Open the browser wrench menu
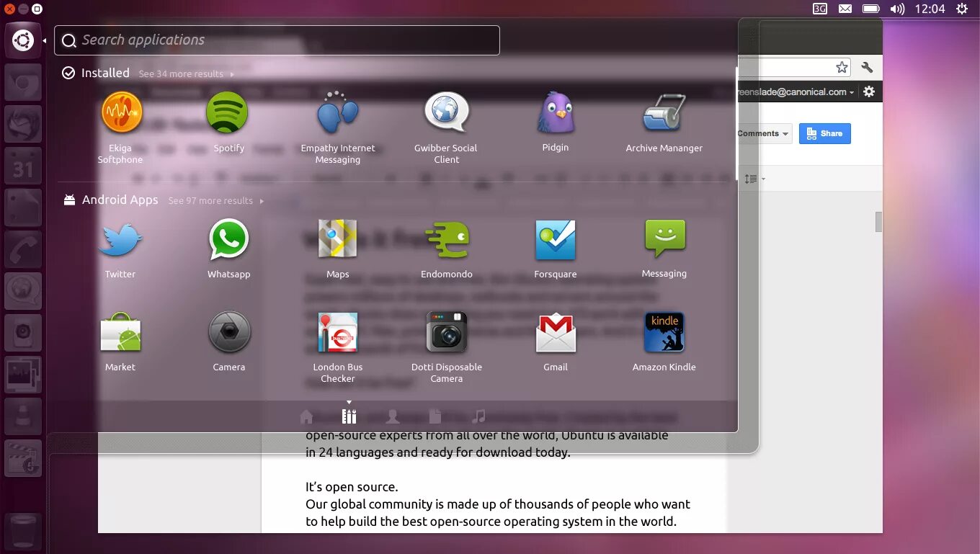Screen dimensions: 980x554 (x=867, y=67)
